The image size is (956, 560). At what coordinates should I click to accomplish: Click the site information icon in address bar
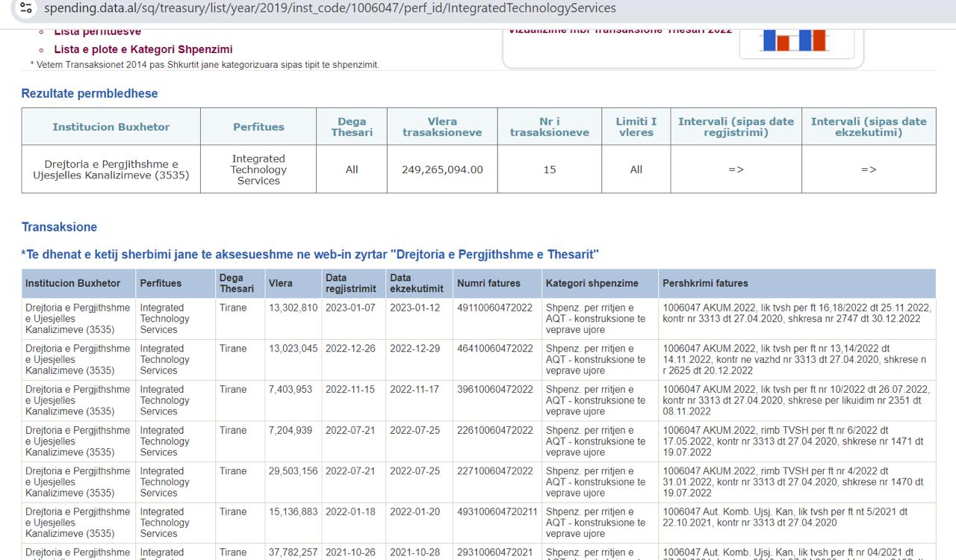pyautogui.click(x=26, y=8)
